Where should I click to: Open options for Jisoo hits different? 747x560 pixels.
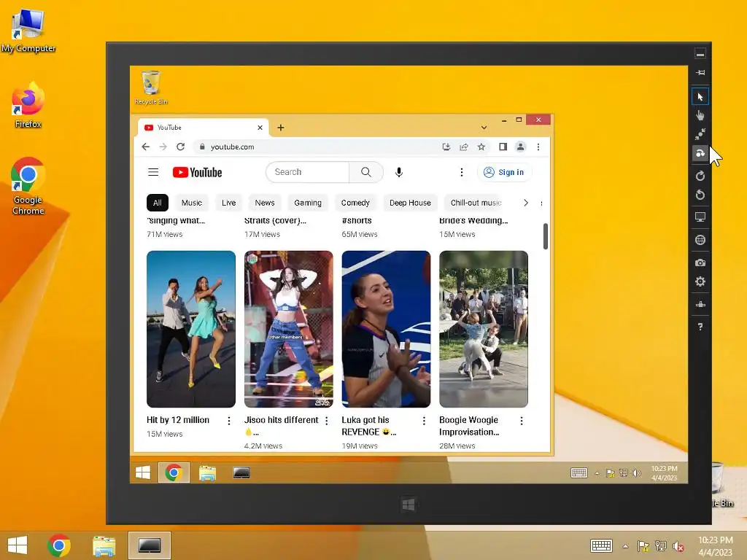326,421
